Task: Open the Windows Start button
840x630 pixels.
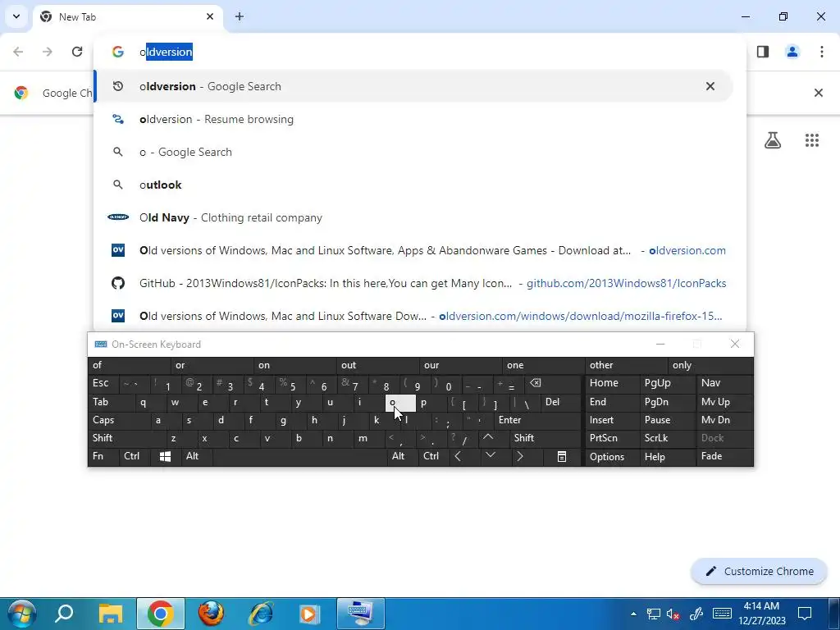Action: point(21,614)
